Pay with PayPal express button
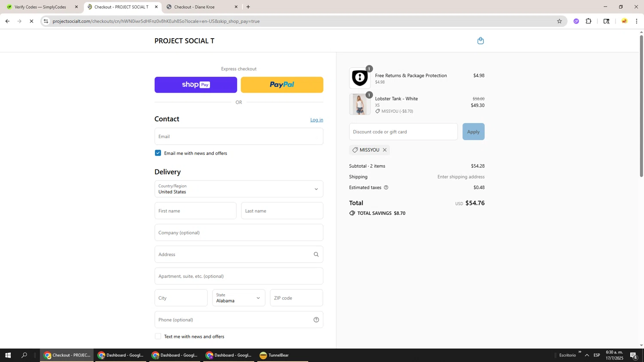This screenshot has height=362, width=644. point(282,85)
